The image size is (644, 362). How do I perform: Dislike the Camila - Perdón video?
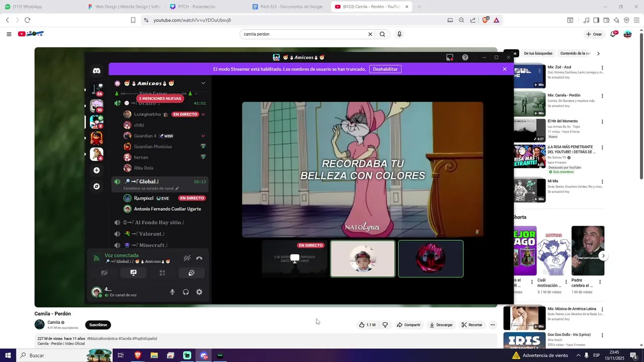pyautogui.click(x=385, y=325)
